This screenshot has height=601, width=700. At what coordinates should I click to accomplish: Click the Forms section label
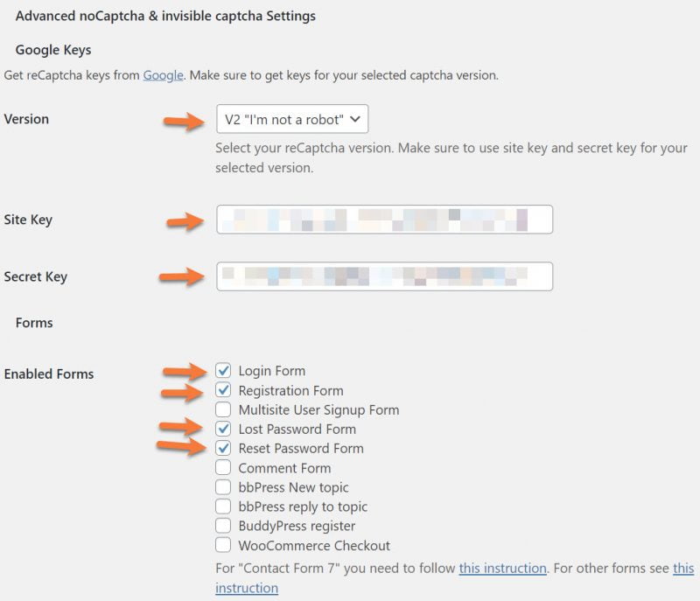tap(34, 322)
